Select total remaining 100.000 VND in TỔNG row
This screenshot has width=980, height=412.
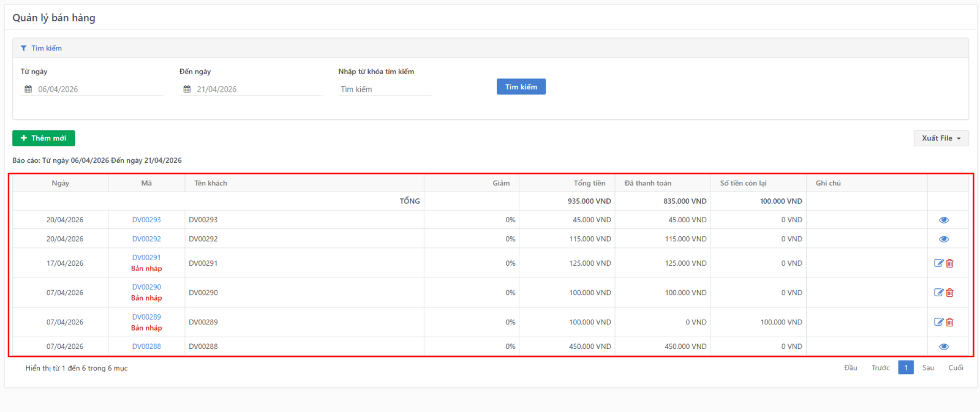coord(781,201)
